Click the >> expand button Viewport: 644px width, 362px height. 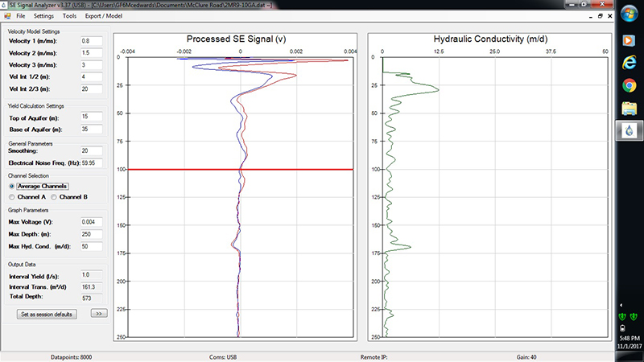point(99,314)
